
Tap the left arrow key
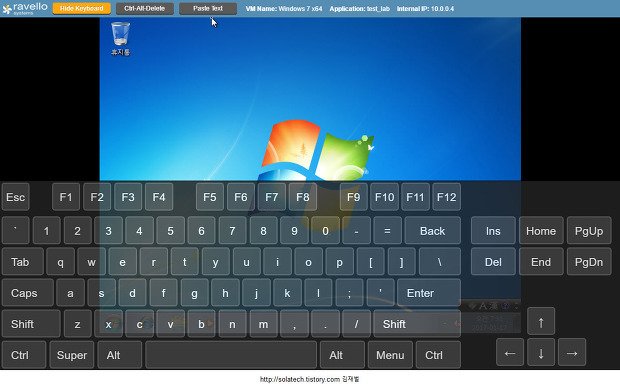point(510,352)
